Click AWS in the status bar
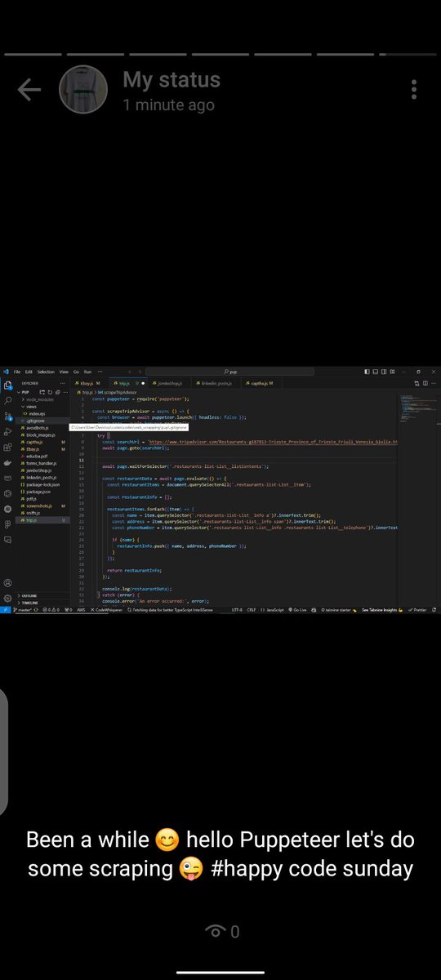 81,609
